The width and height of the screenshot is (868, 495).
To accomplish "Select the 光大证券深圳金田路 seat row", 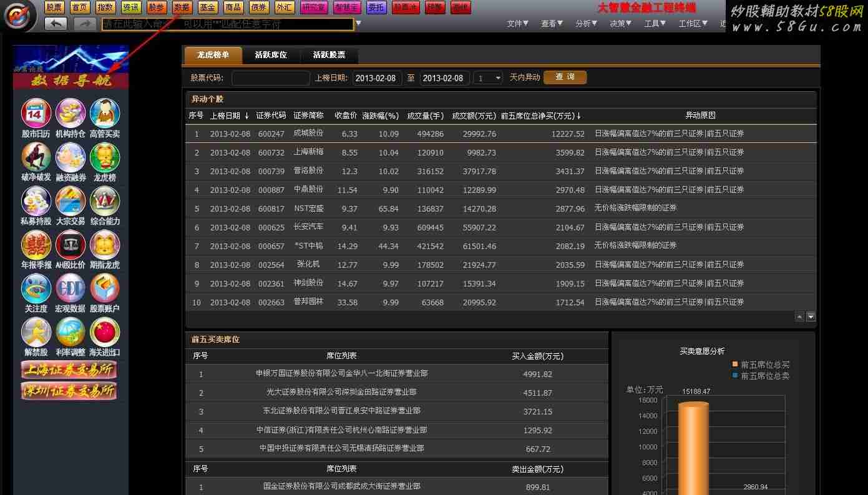I will point(396,393).
